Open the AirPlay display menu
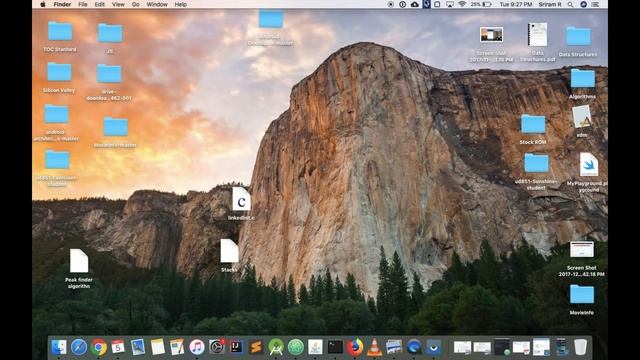 click(x=449, y=4)
